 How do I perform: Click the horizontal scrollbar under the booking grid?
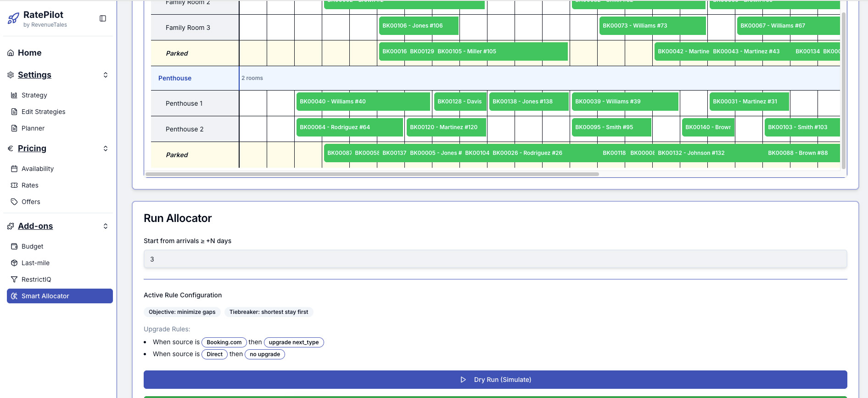click(372, 174)
